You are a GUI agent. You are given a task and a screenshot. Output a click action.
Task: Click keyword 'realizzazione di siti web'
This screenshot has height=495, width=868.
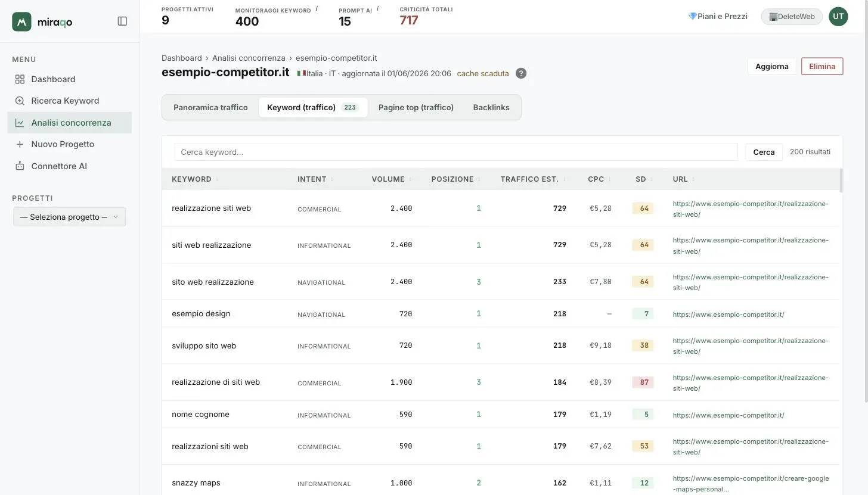pyautogui.click(x=216, y=382)
